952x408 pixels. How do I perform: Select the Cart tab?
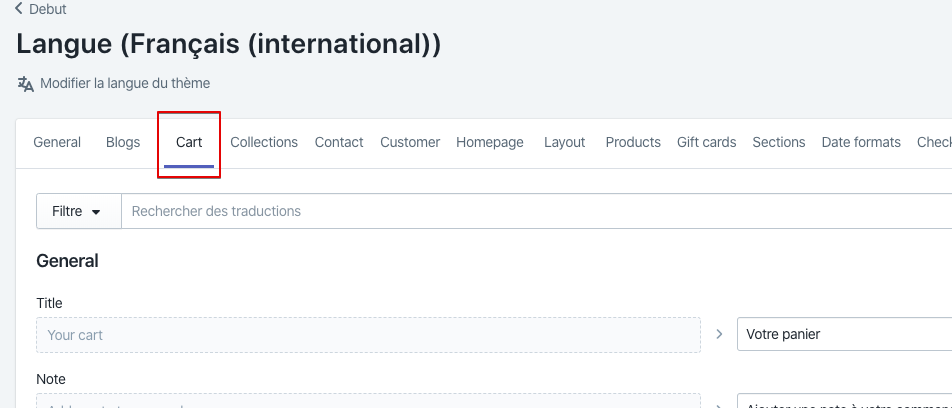pos(189,142)
